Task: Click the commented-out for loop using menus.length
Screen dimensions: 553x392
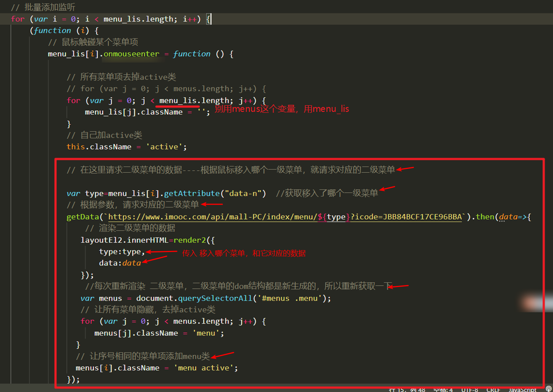Action: click(x=166, y=89)
